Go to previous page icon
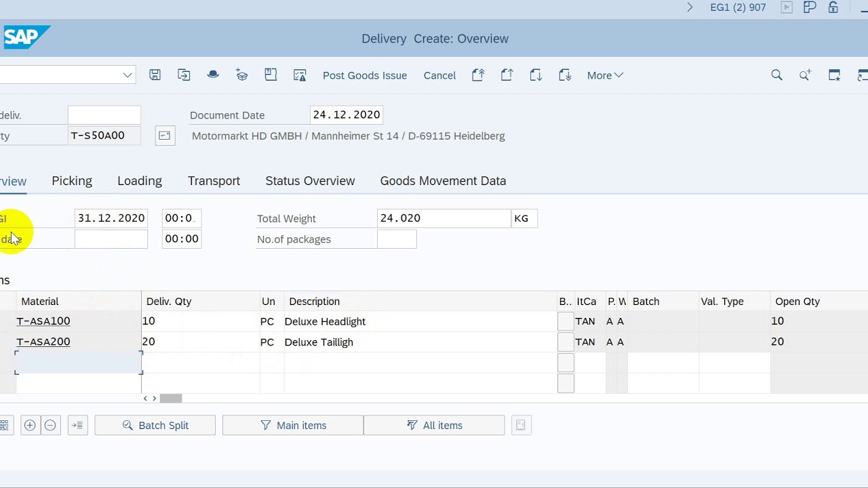This screenshot has width=868, height=488. point(507,75)
